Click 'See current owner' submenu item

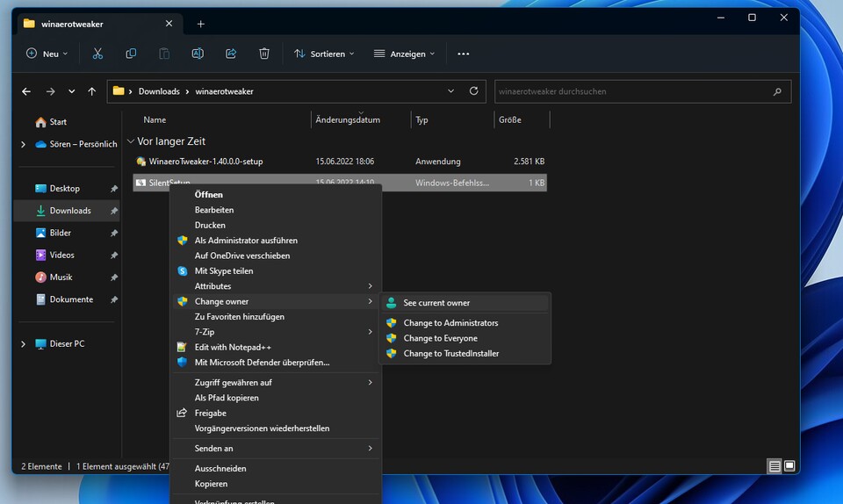tap(436, 303)
